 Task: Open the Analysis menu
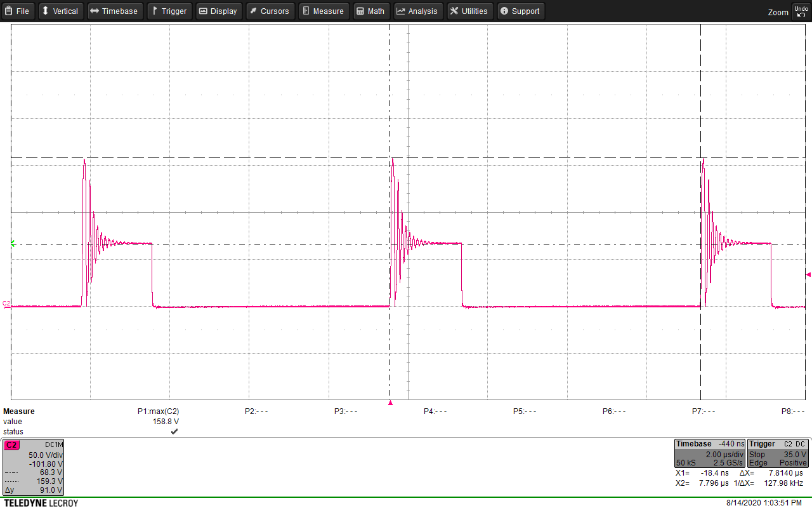click(418, 11)
